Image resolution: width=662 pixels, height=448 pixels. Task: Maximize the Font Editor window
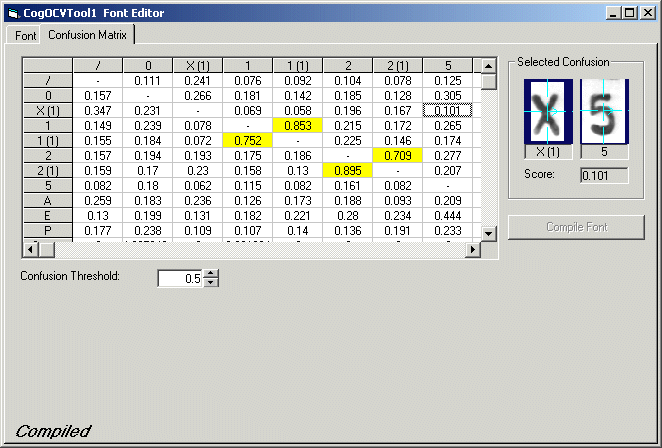(629, 13)
